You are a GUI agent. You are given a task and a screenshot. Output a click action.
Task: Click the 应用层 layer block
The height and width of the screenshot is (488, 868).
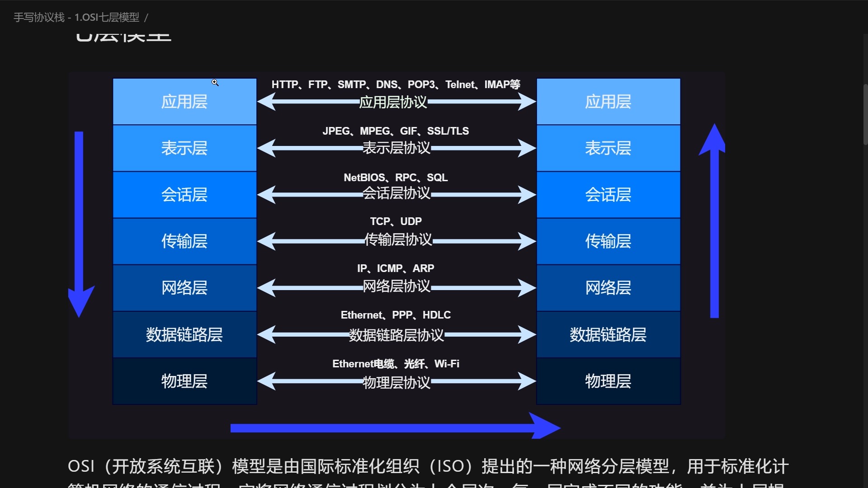pos(184,101)
